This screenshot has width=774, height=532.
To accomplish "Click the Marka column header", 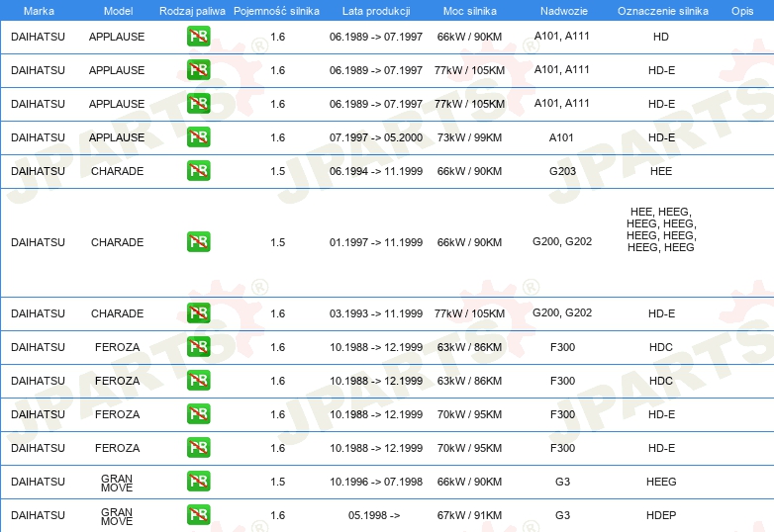I will point(39,11).
